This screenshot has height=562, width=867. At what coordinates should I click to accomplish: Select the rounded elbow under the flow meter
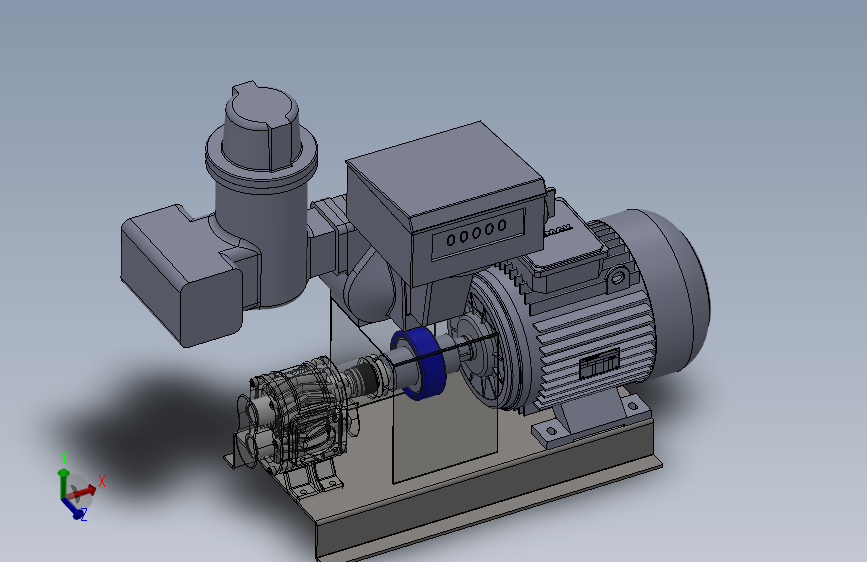pyautogui.click(x=368, y=288)
